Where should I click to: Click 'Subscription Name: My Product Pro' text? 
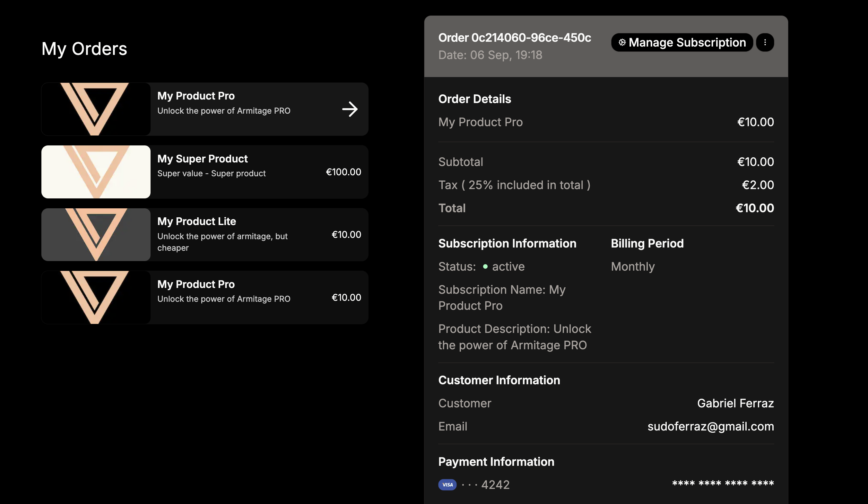(502, 298)
